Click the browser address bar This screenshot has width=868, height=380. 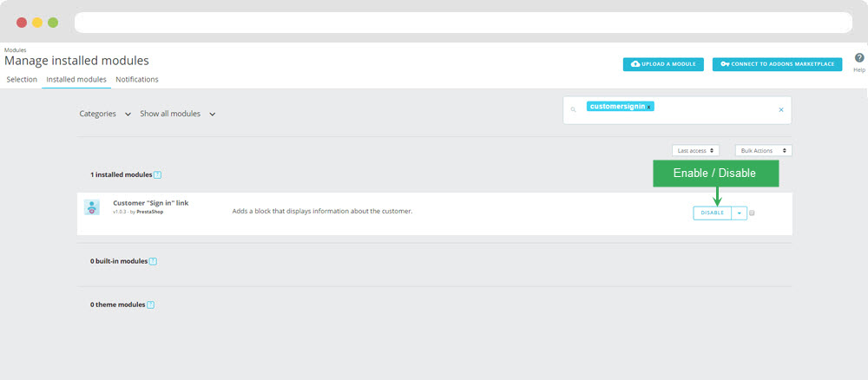[464, 23]
